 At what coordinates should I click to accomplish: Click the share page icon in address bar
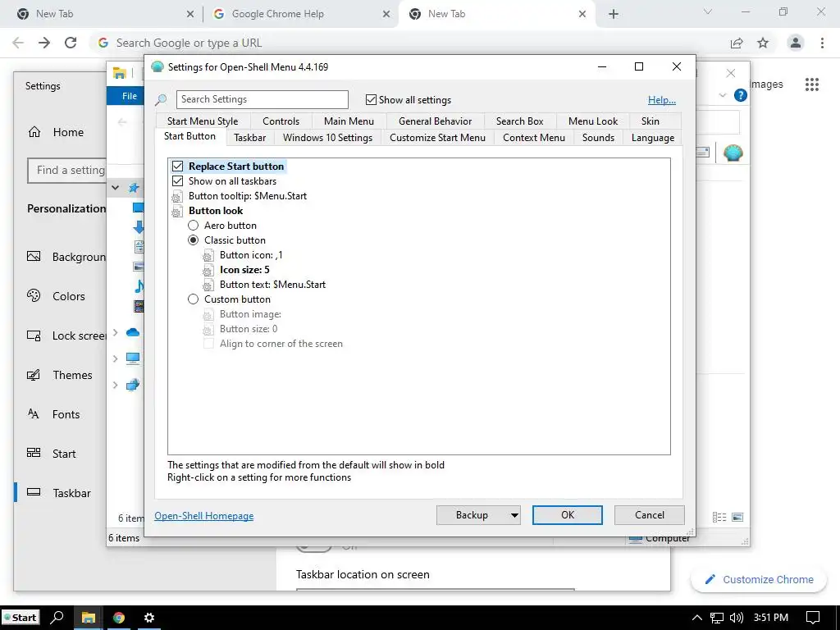click(x=737, y=43)
